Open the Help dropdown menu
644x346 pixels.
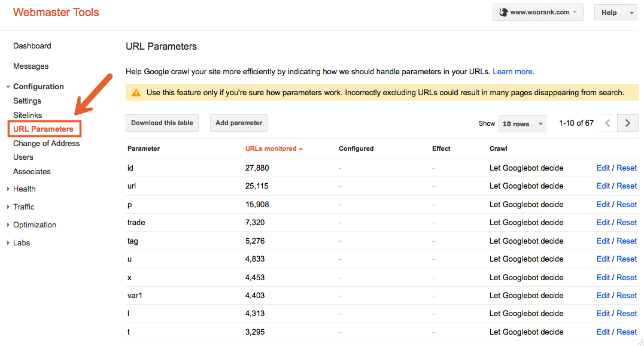(615, 13)
